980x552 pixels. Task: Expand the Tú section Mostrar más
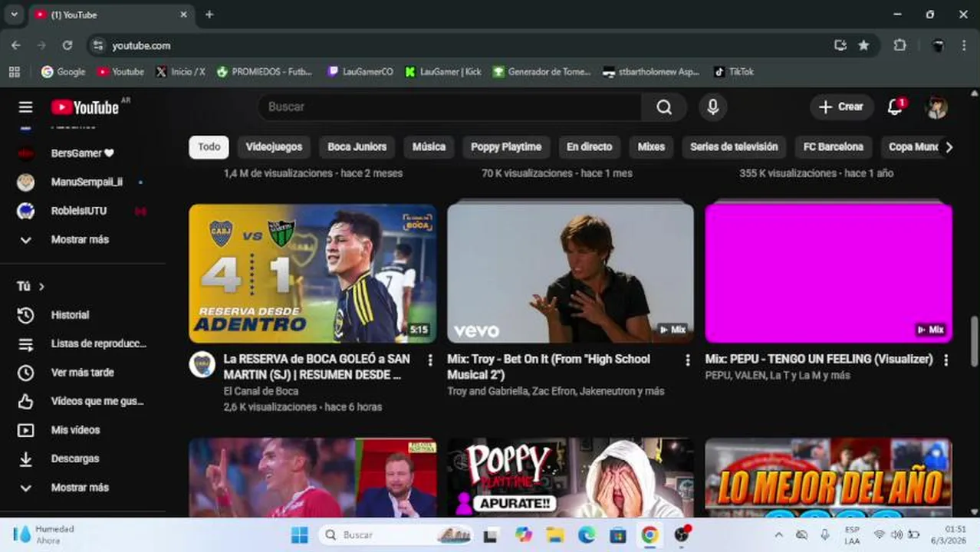click(x=80, y=488)
